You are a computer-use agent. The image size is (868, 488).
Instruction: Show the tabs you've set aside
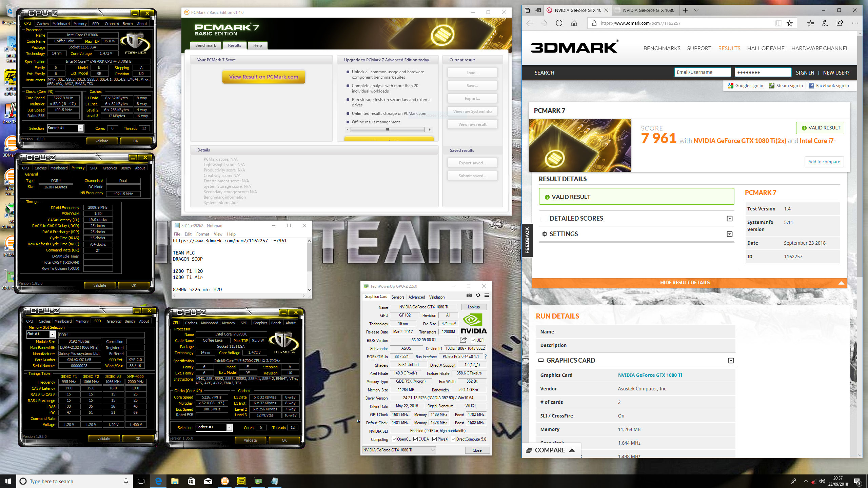(527, 10)
